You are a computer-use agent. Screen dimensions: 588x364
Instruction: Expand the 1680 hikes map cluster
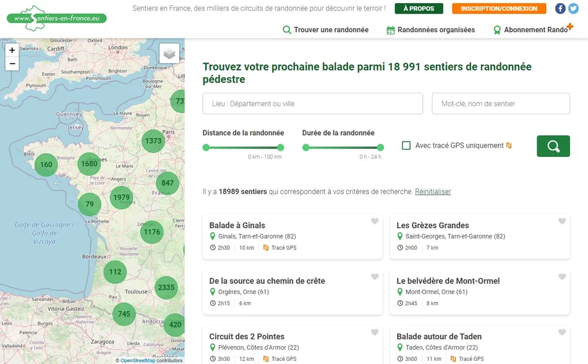(x=89, y=164)
